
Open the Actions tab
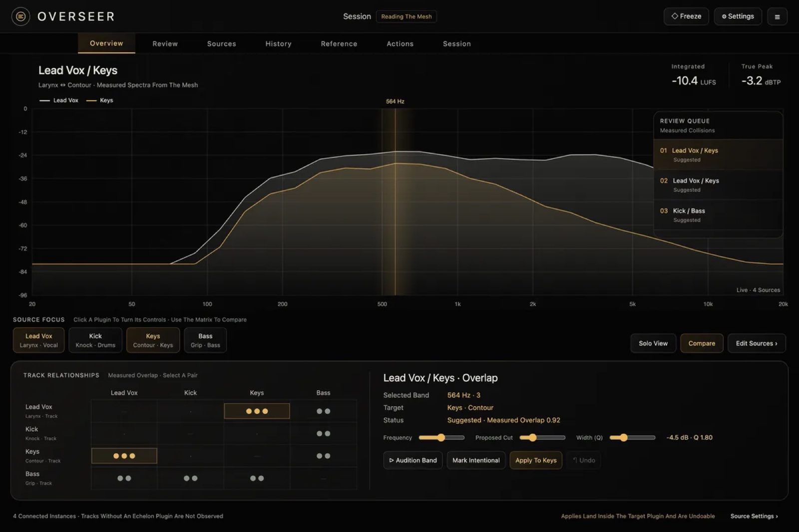tap(399, 44)
